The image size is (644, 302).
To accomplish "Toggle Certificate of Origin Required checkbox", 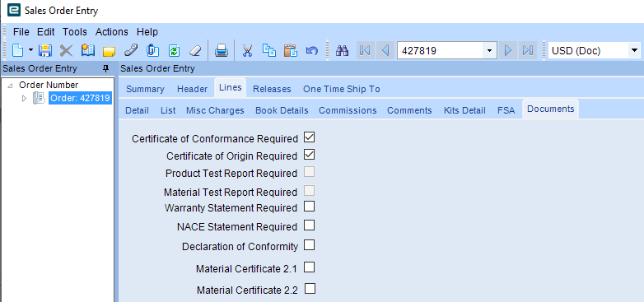I will pos(310,155).
